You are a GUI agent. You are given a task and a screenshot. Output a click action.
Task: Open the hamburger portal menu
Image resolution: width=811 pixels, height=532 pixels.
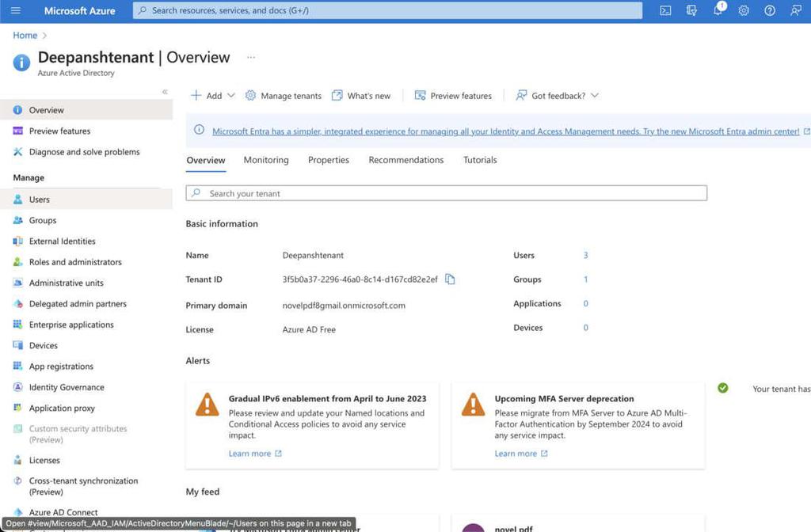[16, 10]
